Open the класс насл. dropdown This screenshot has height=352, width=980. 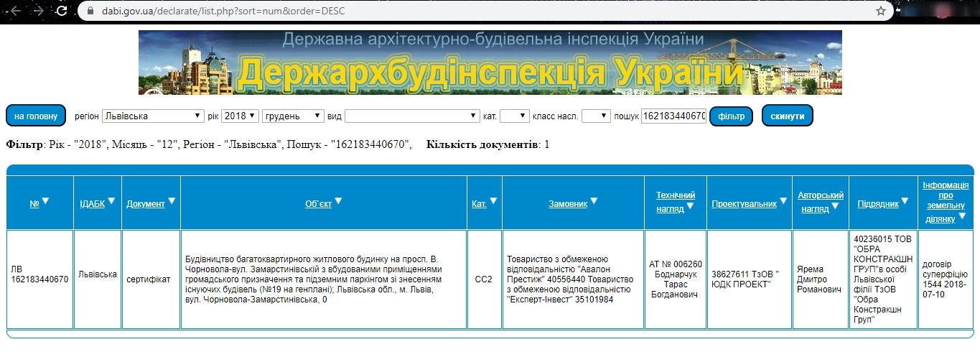point(596,116)
